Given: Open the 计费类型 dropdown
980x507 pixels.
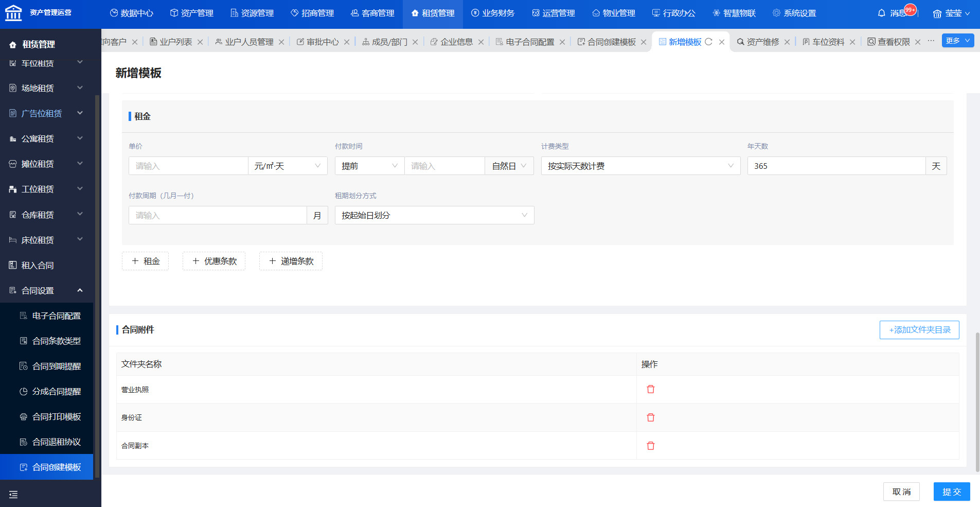Looking at the screenshot, I should pos(640,166).
